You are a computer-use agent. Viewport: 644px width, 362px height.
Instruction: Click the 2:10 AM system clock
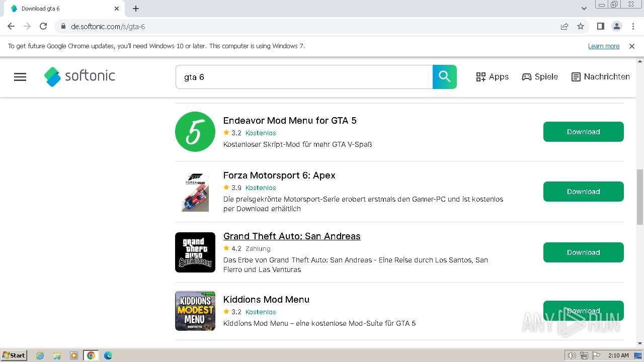(x=618, y=355)
